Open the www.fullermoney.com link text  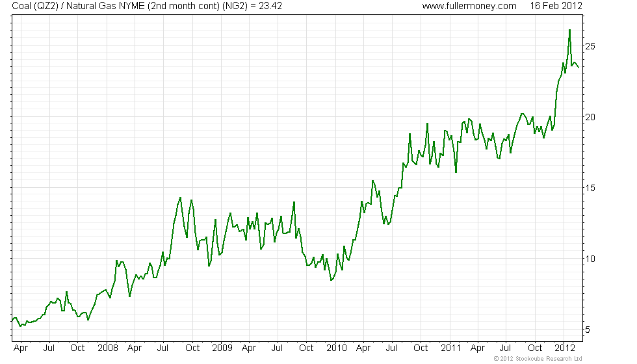[469, 6]
